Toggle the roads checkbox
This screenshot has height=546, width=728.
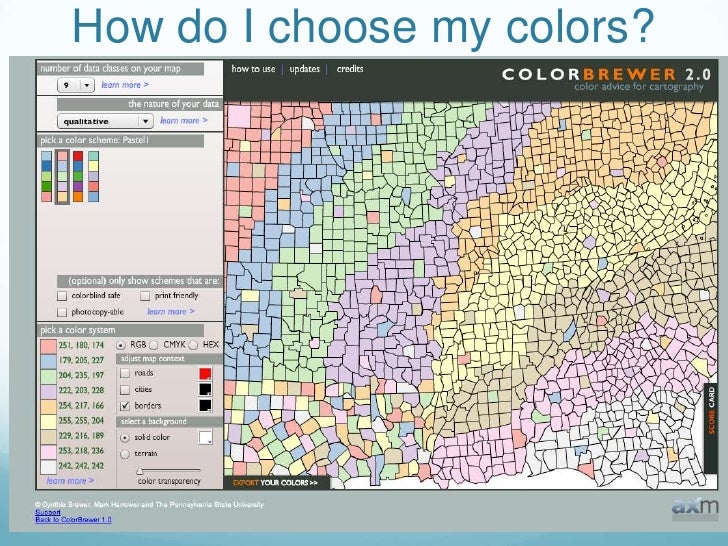125,373
